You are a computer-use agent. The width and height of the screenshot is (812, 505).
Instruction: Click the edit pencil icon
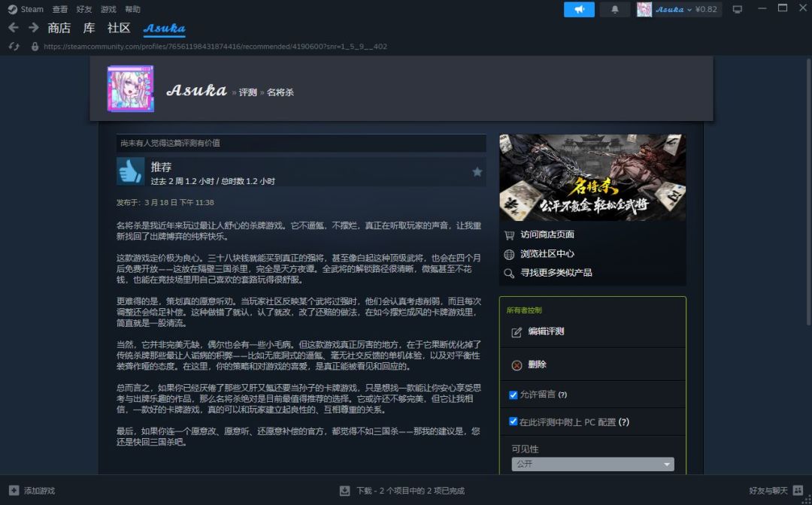(x=517, y=332)
